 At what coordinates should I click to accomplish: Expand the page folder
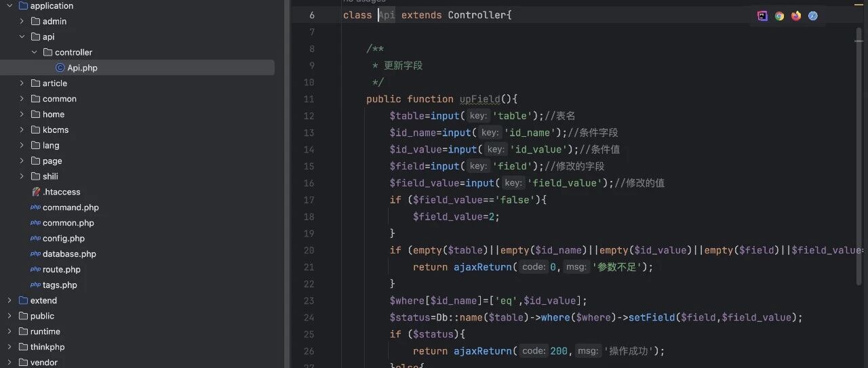click(x=22, y=161)
